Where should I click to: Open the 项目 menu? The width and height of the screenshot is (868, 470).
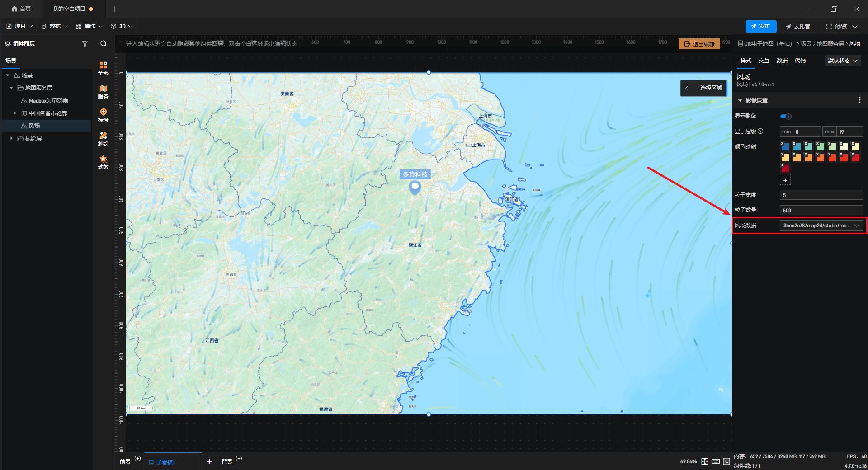(x=20, y=26)
